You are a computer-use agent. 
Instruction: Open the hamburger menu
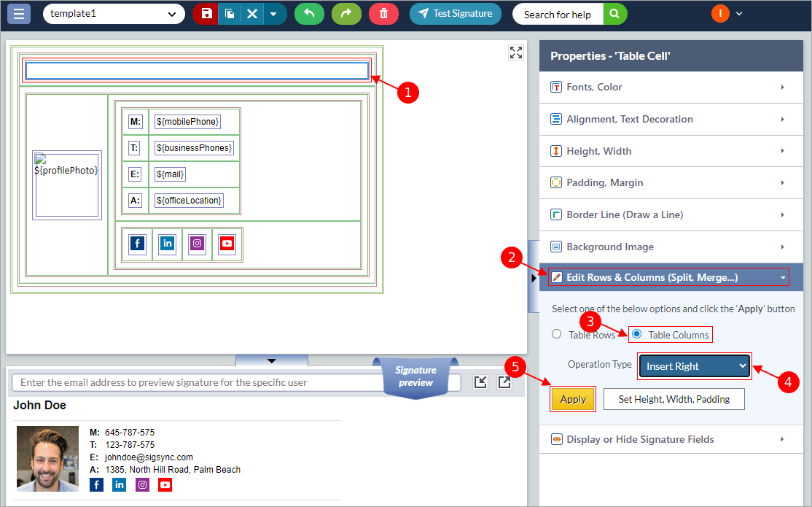[x=19, y=14]
